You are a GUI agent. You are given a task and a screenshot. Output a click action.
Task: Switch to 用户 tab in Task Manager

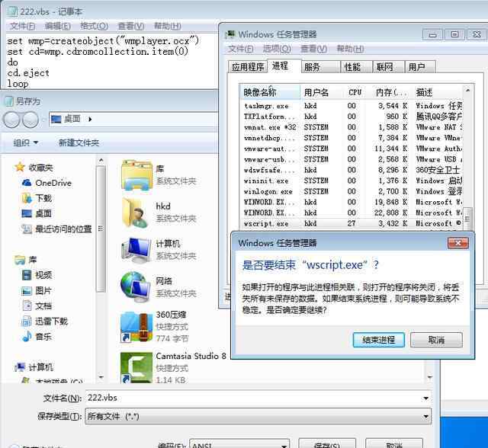tap(420, 67)
